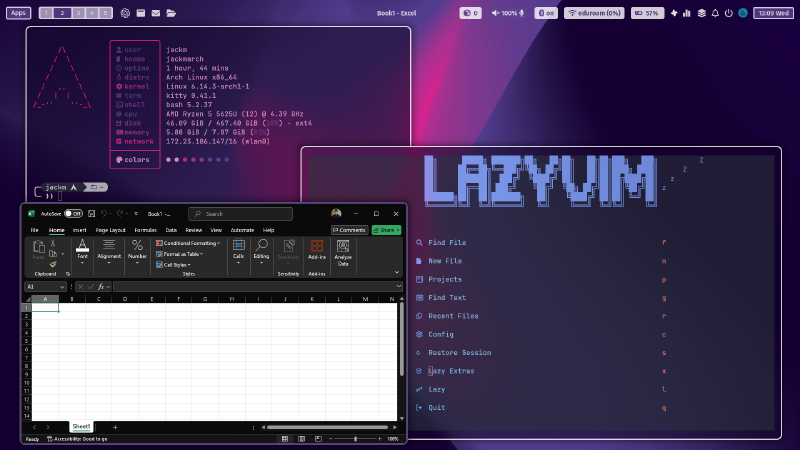This screenshot has width=800, height=450.
Task: Click the Comments button in Excel
Action: [349, 230]
